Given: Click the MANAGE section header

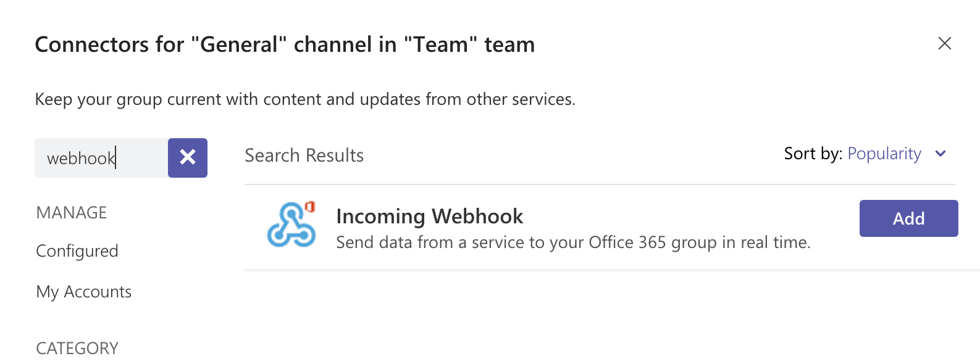Looking at the screenshot, I should pyautogui.click(x=72, y=213).
